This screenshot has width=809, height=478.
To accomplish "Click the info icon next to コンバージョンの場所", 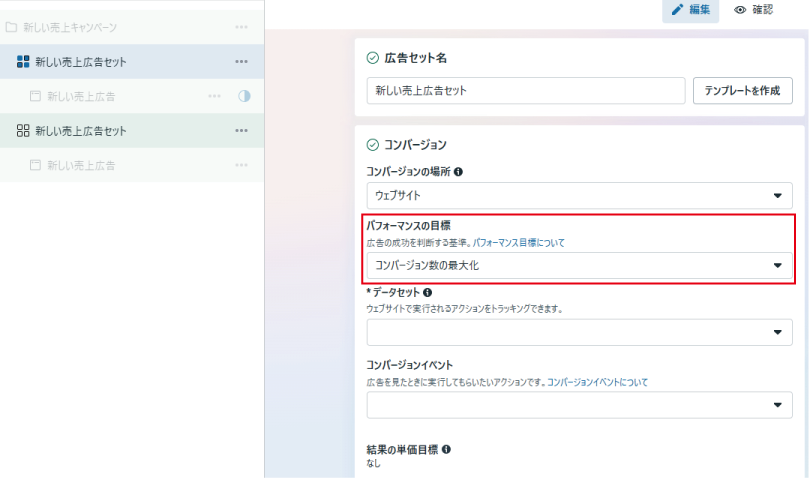I will (x=458, y=172).
